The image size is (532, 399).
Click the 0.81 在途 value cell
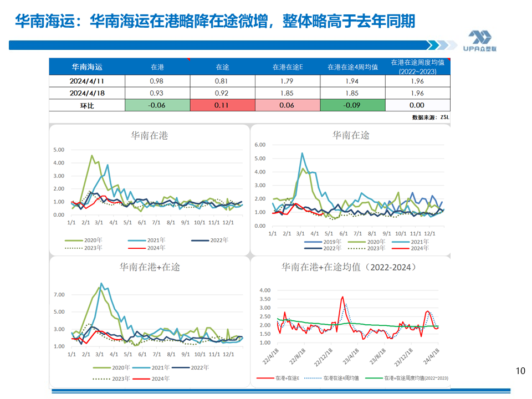[222, 81]
